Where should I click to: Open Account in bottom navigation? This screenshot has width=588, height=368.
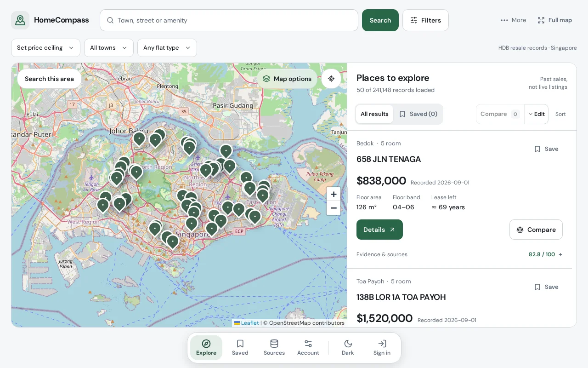(x=308, y=348)
